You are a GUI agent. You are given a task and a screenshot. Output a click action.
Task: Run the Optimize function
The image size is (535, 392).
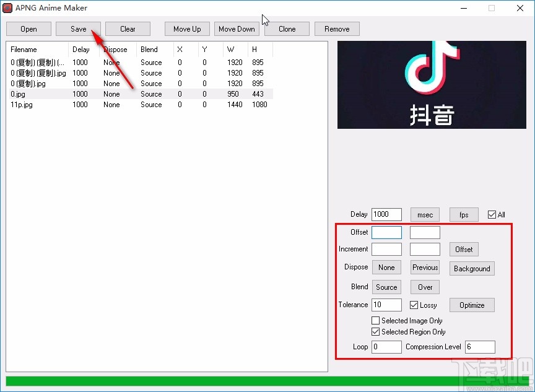coord(472,305)
